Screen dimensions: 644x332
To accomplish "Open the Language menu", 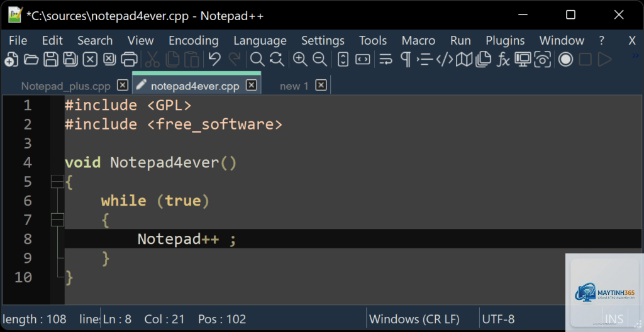I will (260, 40).
